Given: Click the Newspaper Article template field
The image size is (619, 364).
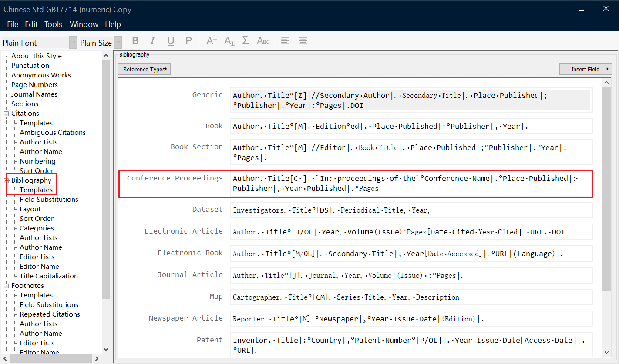Looking at the screenshot, I should [x=411, y=319].
